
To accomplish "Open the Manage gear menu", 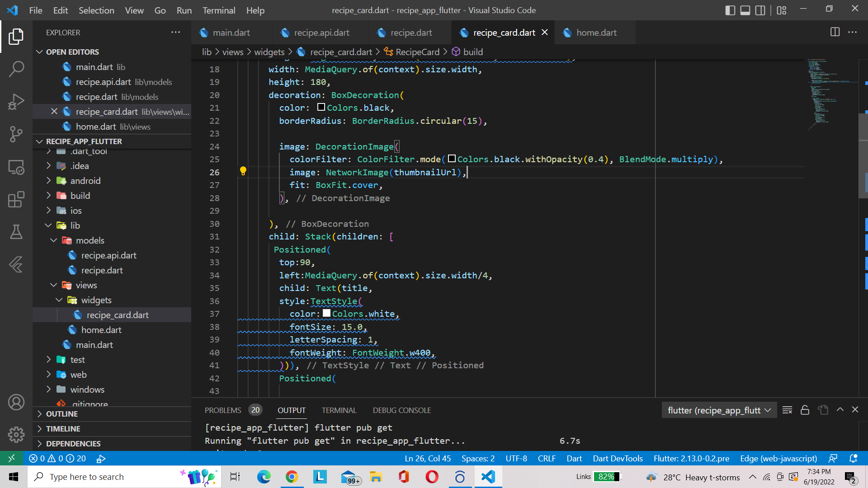I will (x=16, y=435).
